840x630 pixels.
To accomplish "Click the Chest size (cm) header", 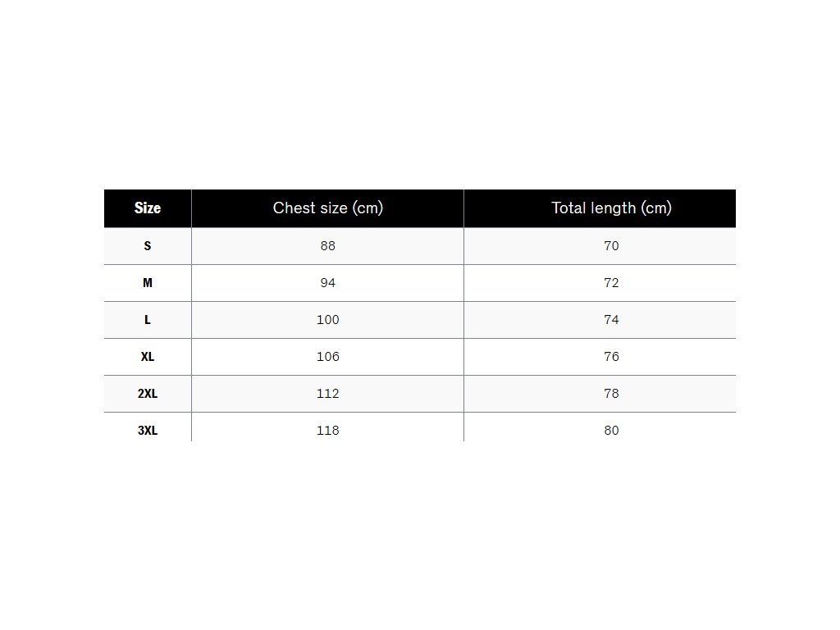I will 327,208.
